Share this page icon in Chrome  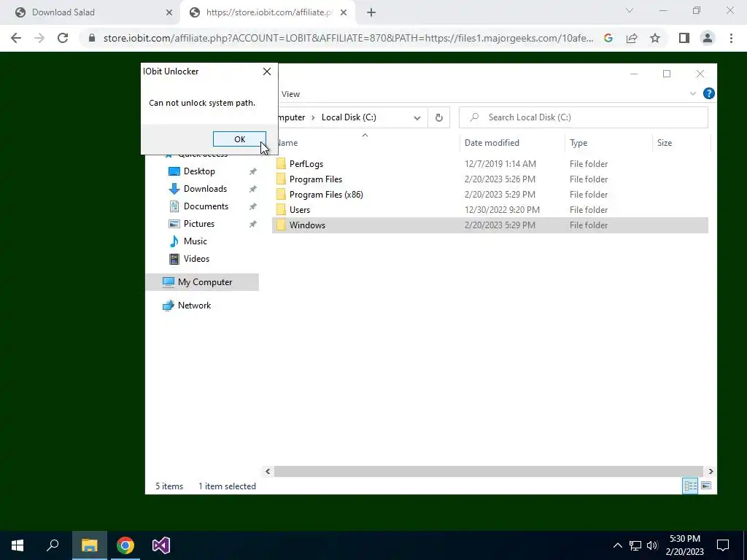632,38
